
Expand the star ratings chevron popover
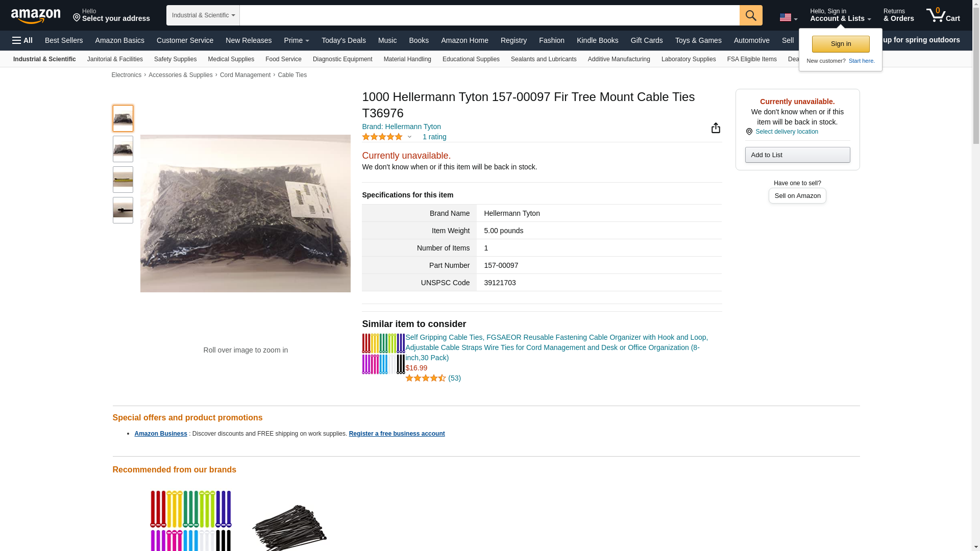coord(409,137)
